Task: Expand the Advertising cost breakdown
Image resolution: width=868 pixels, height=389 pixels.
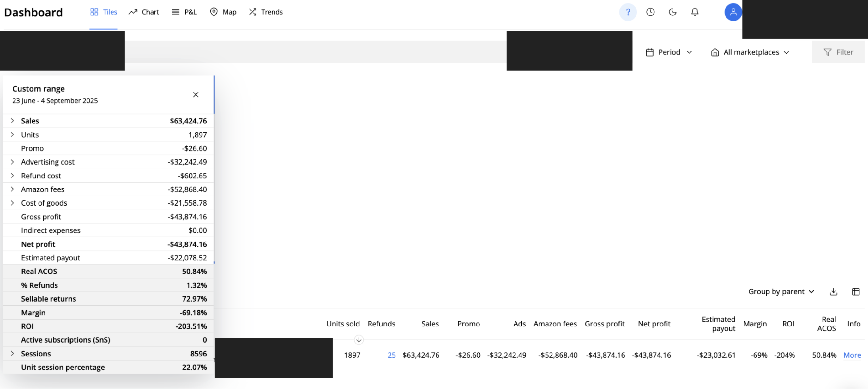Action: pyautogui.click(x=12, y=162)
